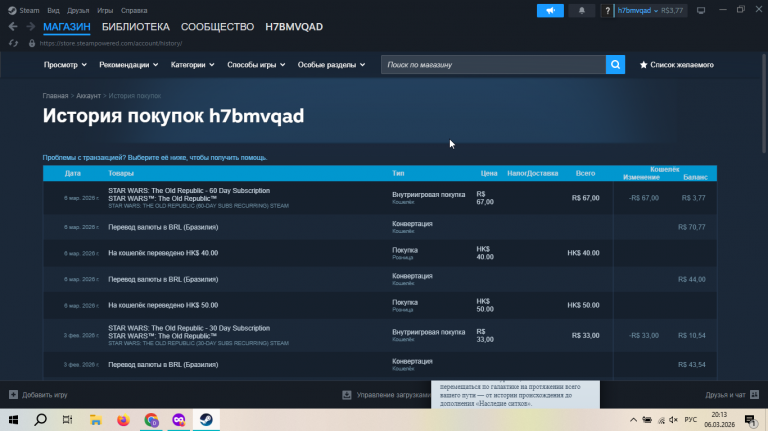
Task: Click the store URL address text
Action: [111, 43]
